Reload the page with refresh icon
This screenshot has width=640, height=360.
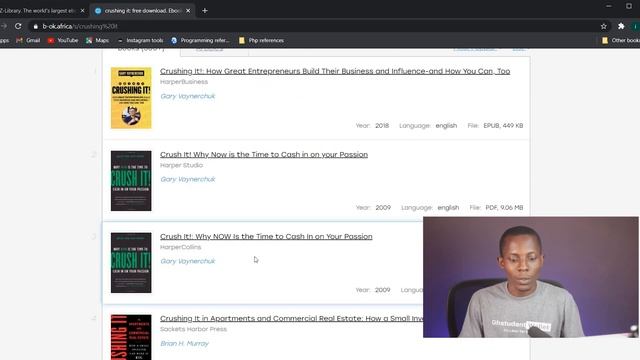18,26
